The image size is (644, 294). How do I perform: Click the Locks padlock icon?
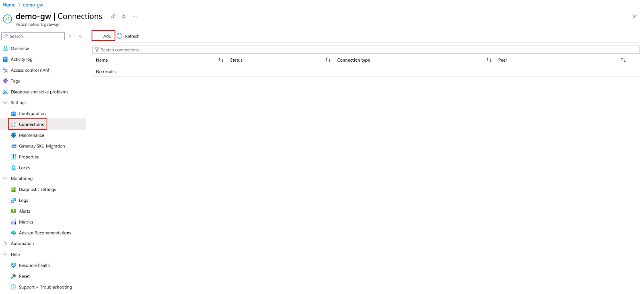[x=14, y=168]
